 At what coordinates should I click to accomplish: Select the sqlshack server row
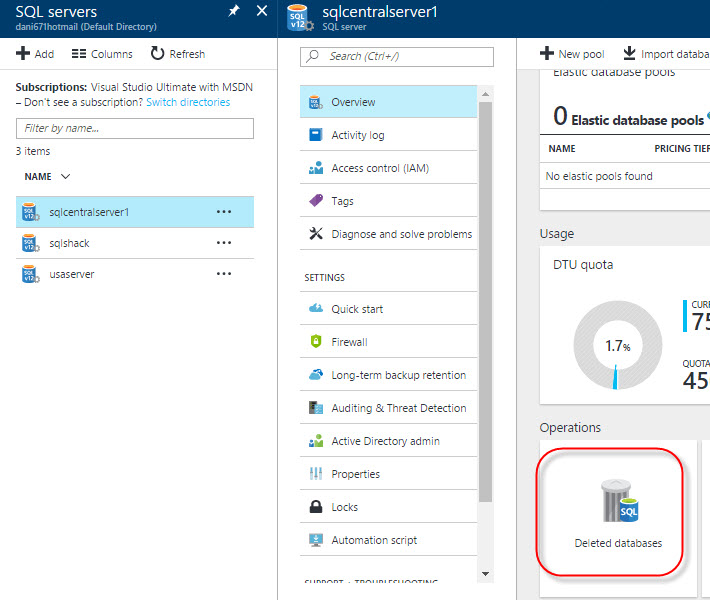135,243
